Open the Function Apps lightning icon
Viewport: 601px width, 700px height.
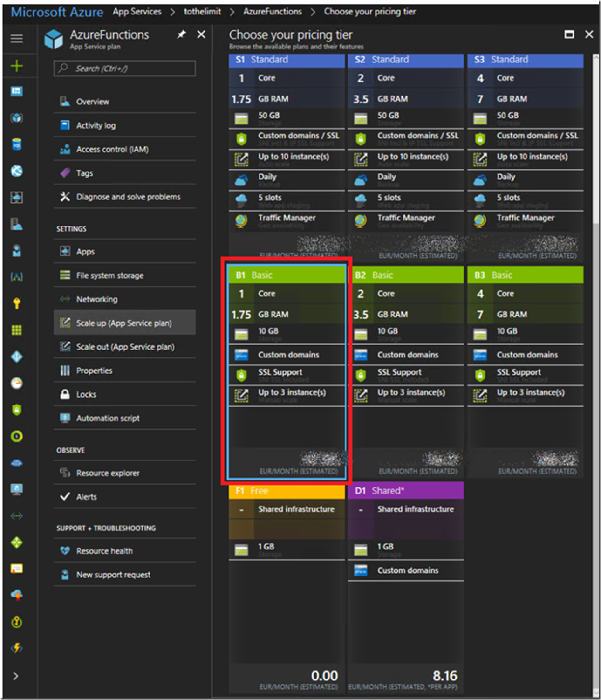pos(17,648)
